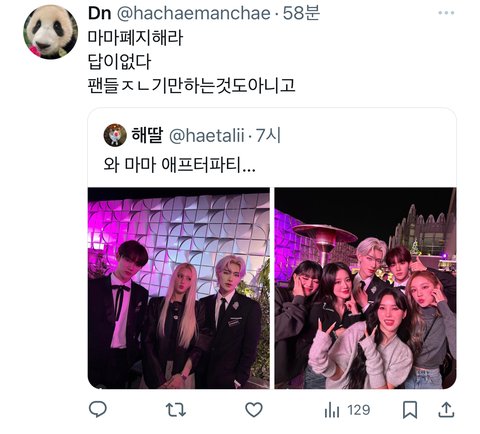Screen dimensions: 480x434
Task: Open the panda profile avatar
Action: point(51,32)
